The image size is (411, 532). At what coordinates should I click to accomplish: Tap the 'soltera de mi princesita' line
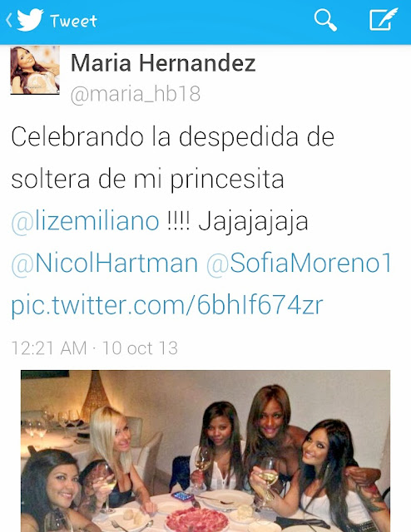pos(147,180)
